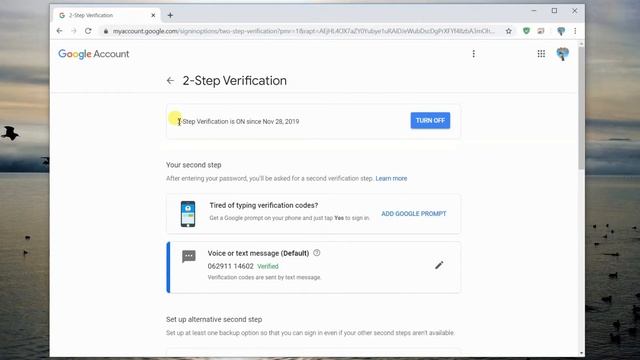The height and width of the screenshot is (360, 640).
Task: Open a new tab with plus button
Action: (x=170, y=16)
